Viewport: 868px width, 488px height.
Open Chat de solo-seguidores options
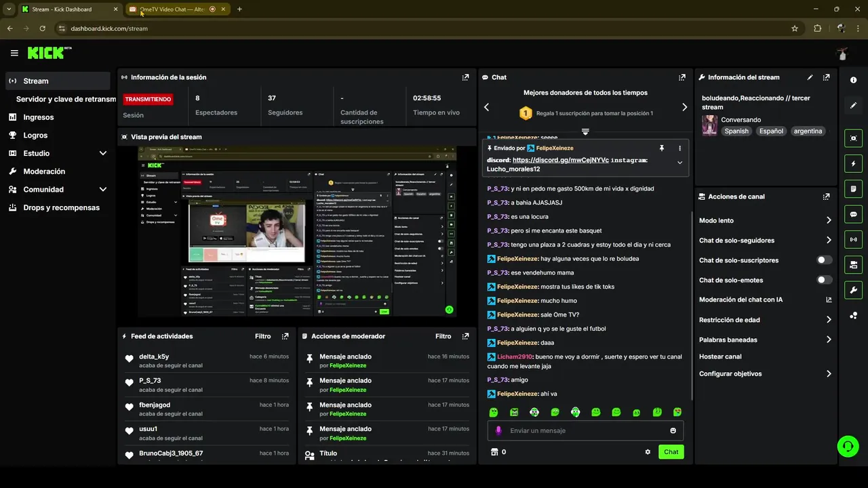(x=765, y=241)
